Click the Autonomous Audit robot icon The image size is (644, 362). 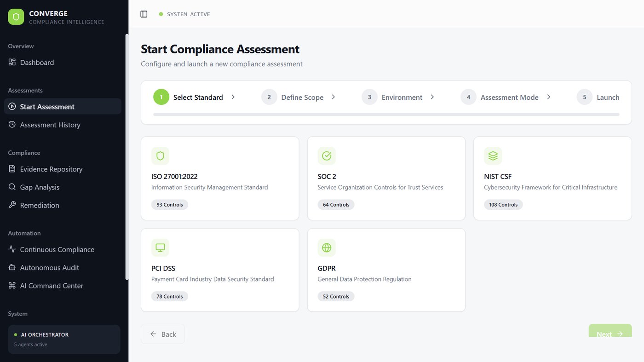click(x=12, y=267)
